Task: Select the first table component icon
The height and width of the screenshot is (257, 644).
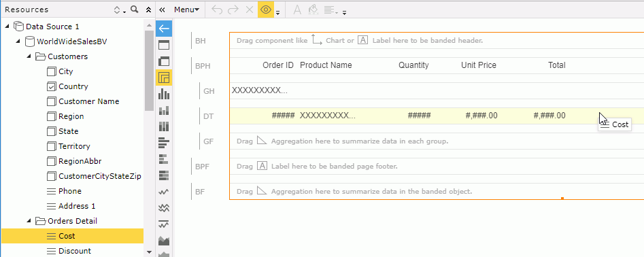Action: tap(164, 45)
